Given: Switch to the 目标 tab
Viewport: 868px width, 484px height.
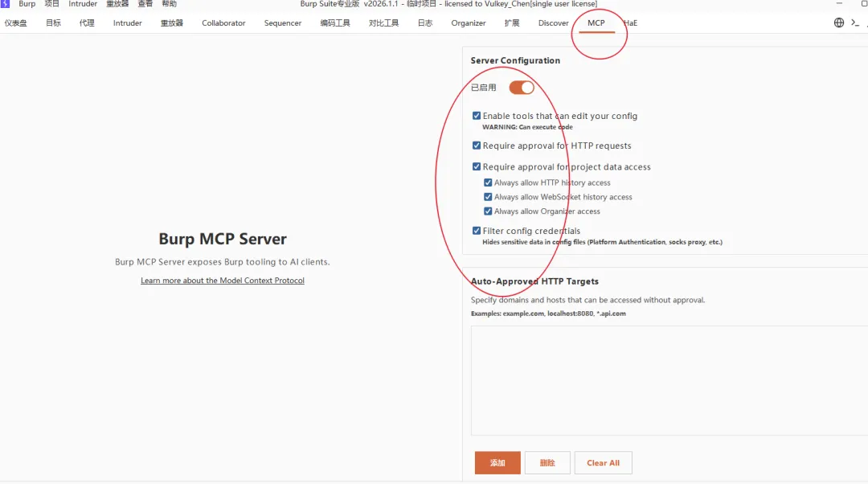Looking at the screenshot, I should pyautogui.click(x=53, y=23).
